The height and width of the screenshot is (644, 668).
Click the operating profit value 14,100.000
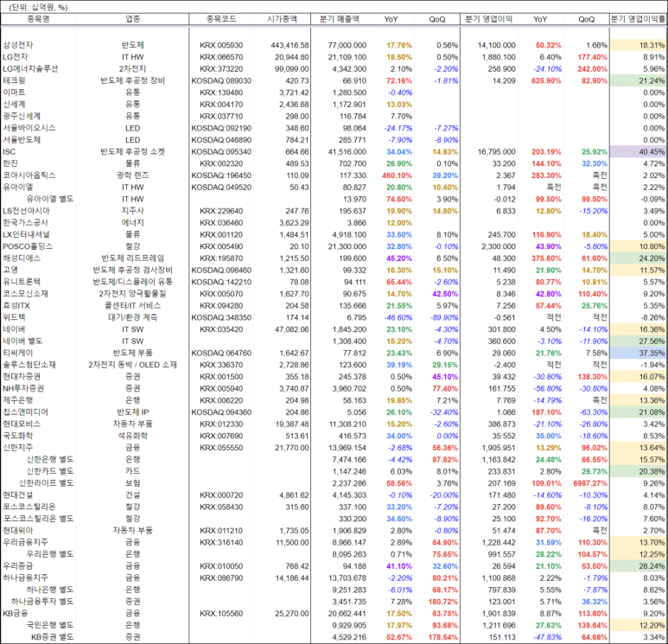coord(496,45)
